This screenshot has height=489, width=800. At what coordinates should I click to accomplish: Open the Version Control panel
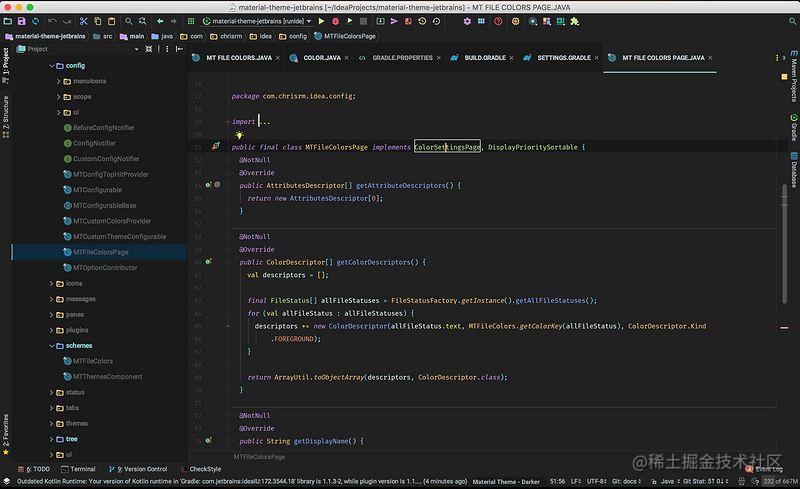[138, 469]
